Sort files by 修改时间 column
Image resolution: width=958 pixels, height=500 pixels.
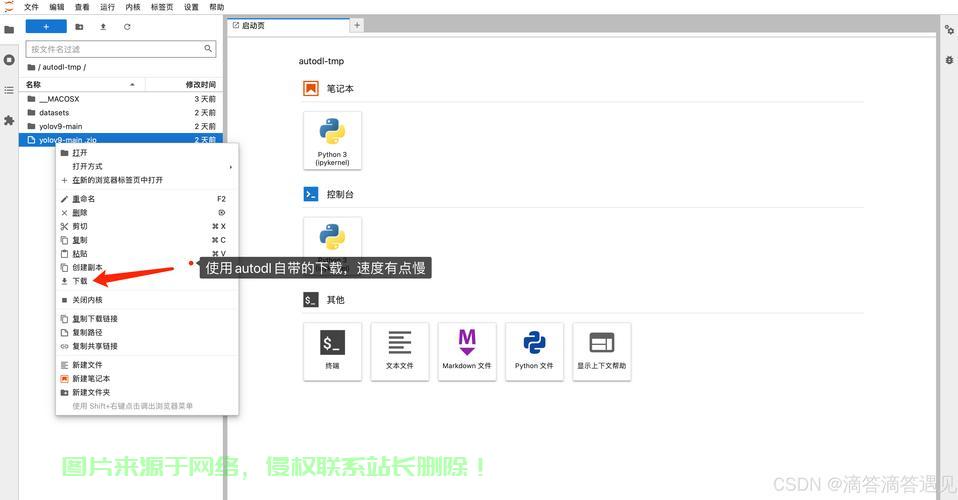200,85
